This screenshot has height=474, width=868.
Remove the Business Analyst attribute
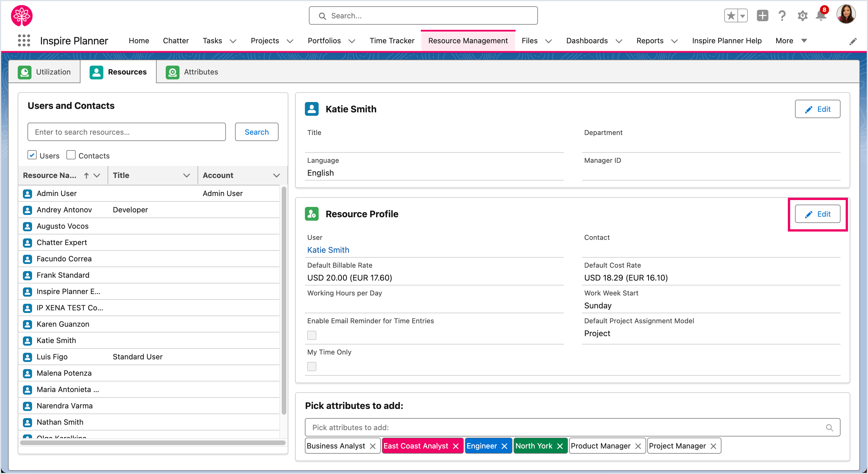[373, 446]
